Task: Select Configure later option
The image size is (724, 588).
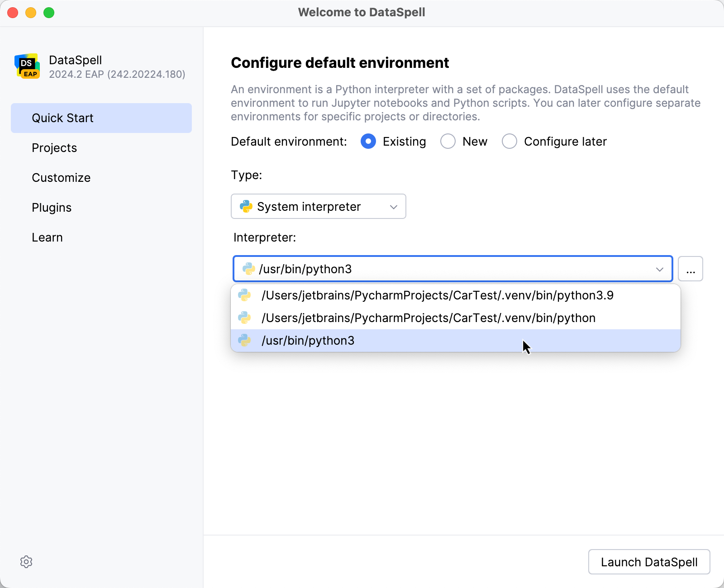Action: [510, 141]
